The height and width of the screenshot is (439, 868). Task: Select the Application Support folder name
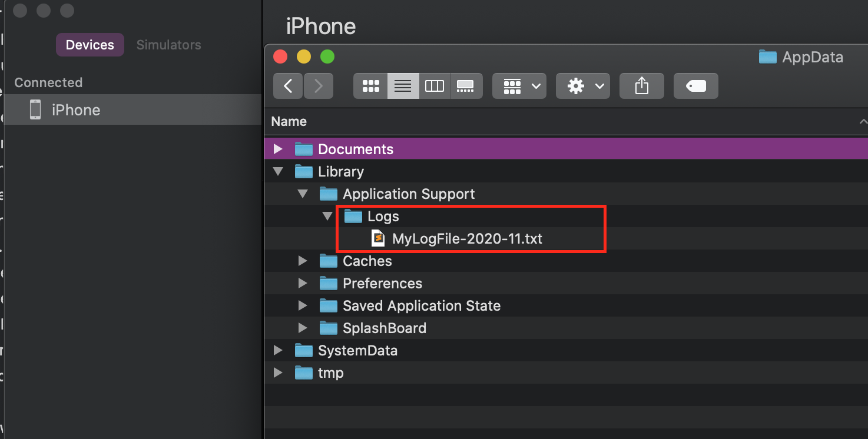tap(409, 194)
